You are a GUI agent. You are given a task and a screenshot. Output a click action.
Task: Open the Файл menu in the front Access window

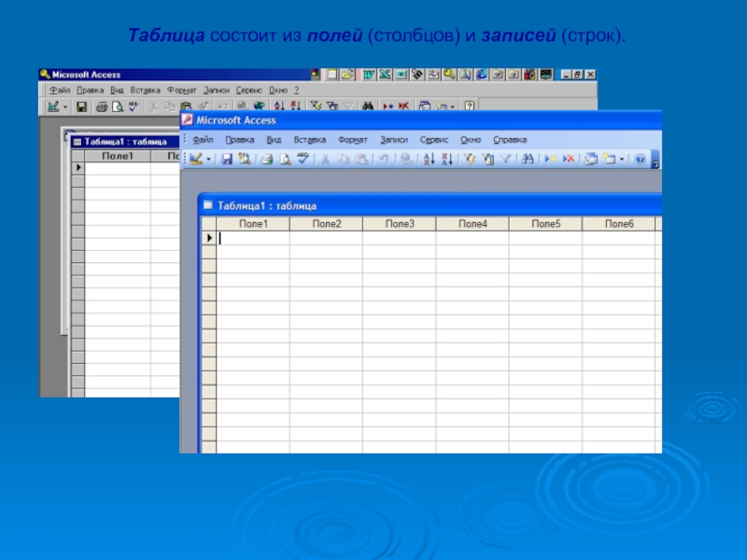click(x=203, y=139)
